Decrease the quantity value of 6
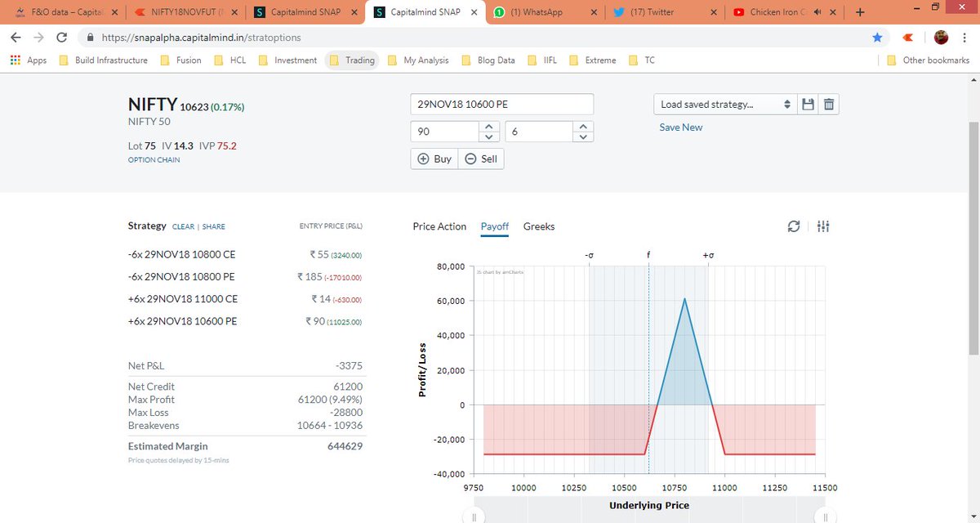This screenshot has height=523, width=980. [582, 136]
